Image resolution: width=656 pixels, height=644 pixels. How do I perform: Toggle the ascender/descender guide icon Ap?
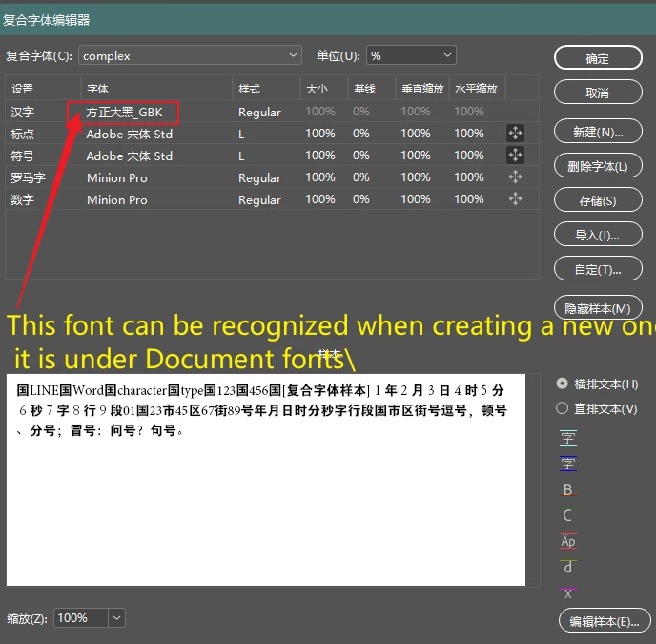[567, 541]
